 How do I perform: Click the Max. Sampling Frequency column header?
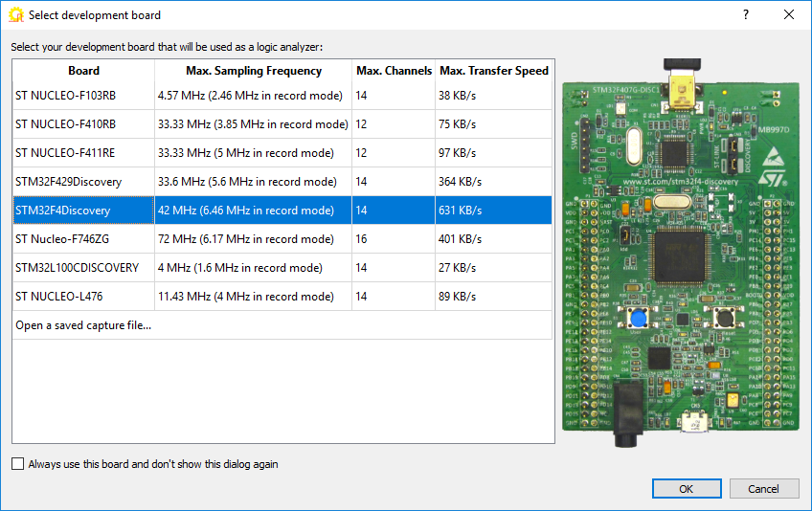coord(253,71)
